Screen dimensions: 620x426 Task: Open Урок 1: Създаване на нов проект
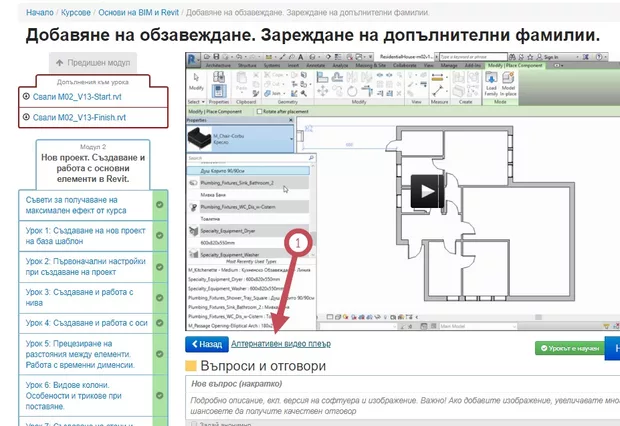tap(85, 236)
